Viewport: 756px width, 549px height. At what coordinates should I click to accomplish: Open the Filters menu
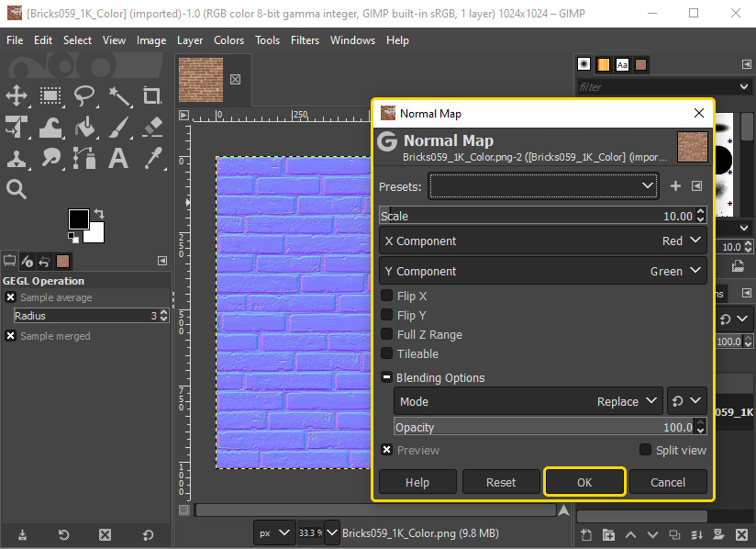pyautogui.click(x=305, y=40)
